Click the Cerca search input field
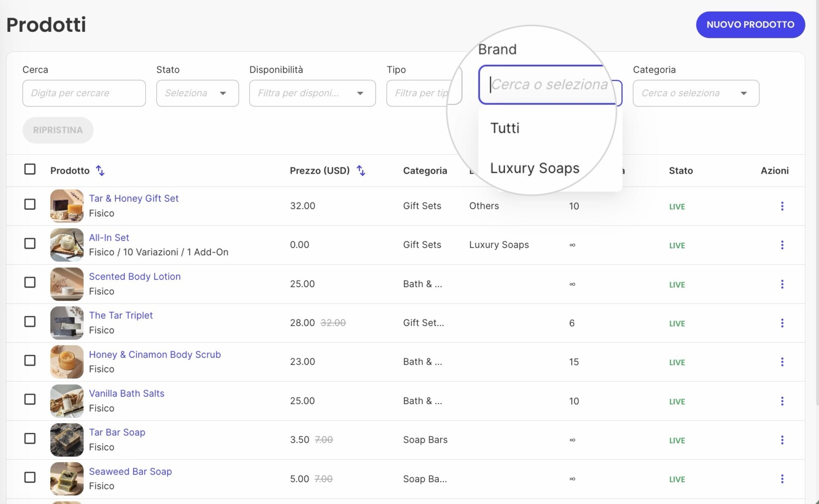Image resolution: width=819 pixels, height=504 pixels. point(84,93)
